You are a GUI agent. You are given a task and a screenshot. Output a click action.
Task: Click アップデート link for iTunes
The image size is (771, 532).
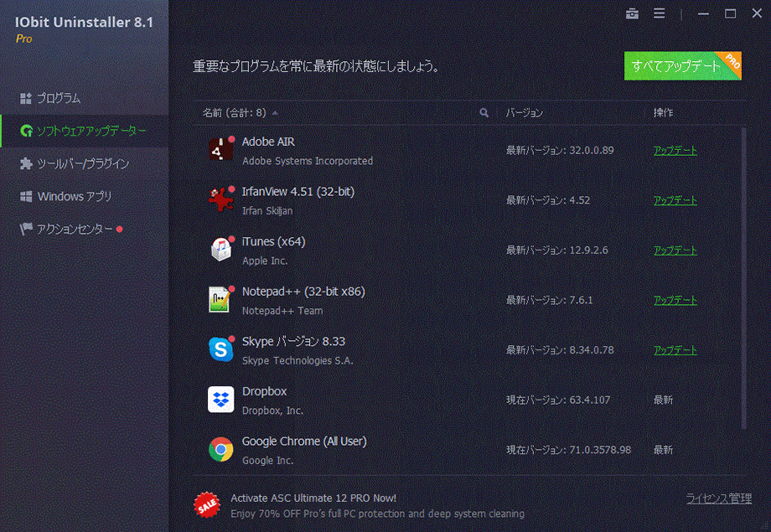click(x=675, y=251)
